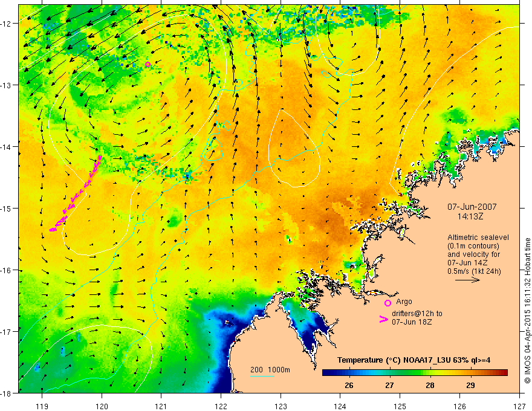Click the longitude label 120
The height and width of the screenshot is (411, 532).
click(x=102, y=406)
